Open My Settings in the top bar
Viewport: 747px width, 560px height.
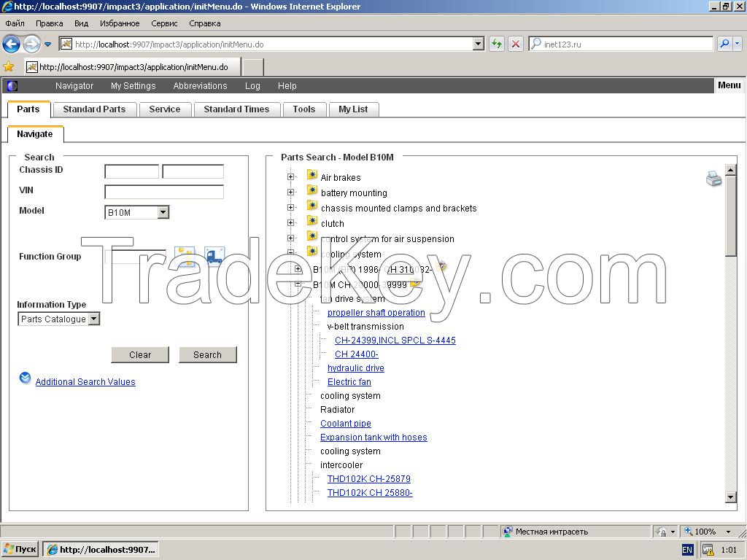[x=133, y=86]
